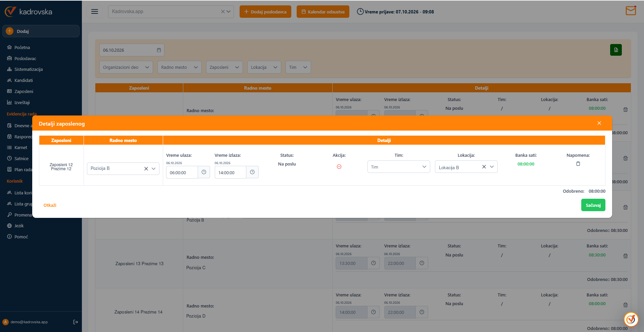This screenshot has height=332, width=644.
Task: Open the Početna sidebar item
Action: click(x=22, y=47)
